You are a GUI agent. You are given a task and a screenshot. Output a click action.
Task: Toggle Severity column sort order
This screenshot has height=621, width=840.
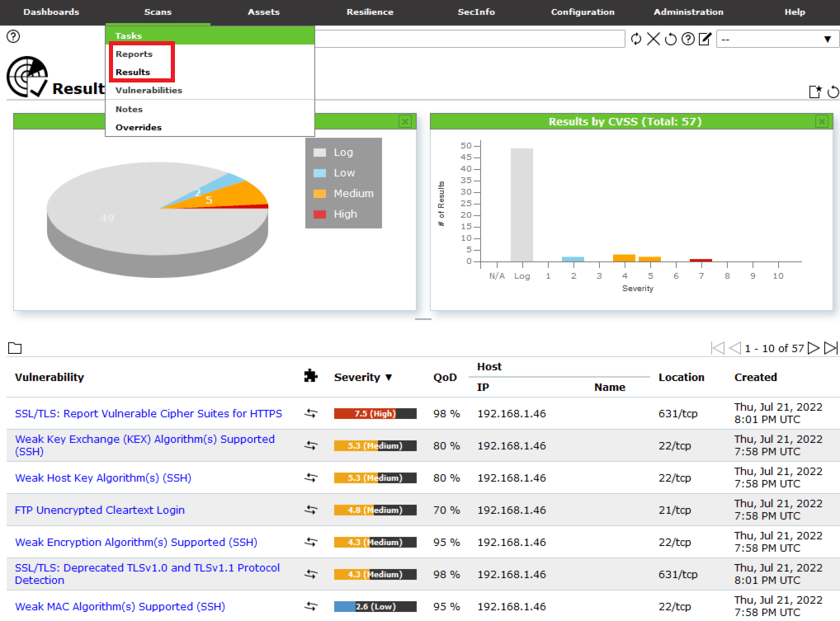[x=363, y=377]
